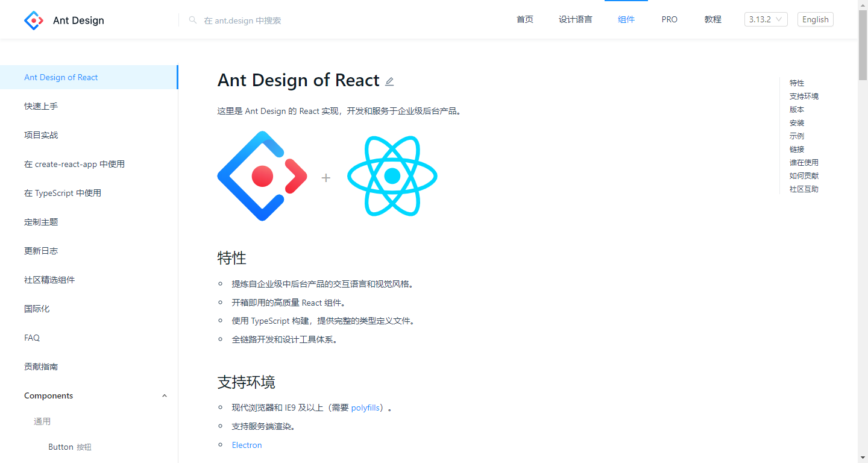Collapse the Components section chevron

click(165, 396)
